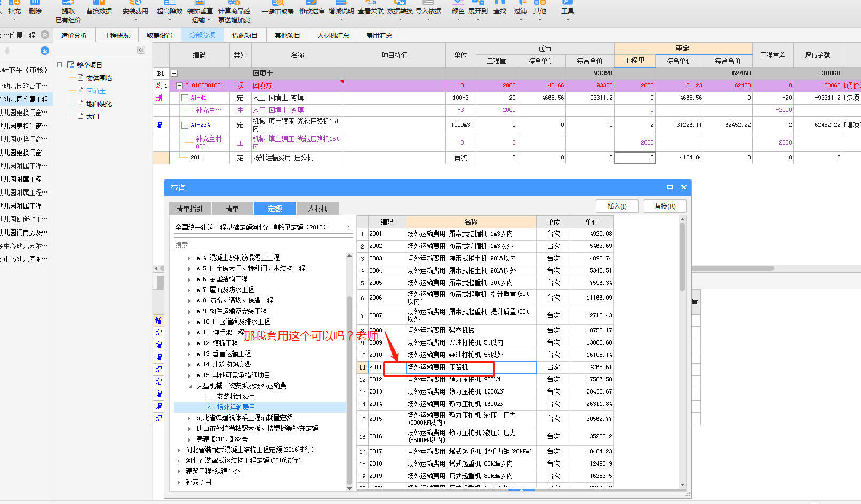Viewport: 861px width, 504px height.
Task: Switch to the 造价分析 tab
Action: click(x=74, y=35)
